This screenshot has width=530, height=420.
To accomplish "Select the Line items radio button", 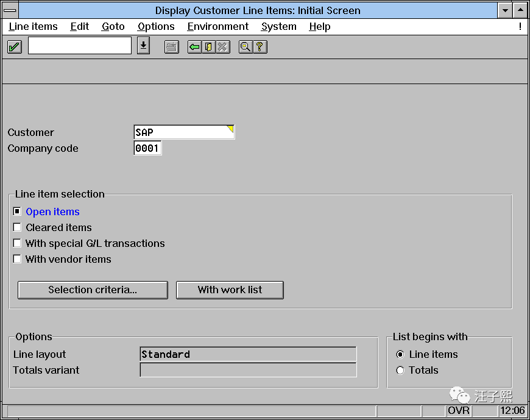I will point(400,354).
